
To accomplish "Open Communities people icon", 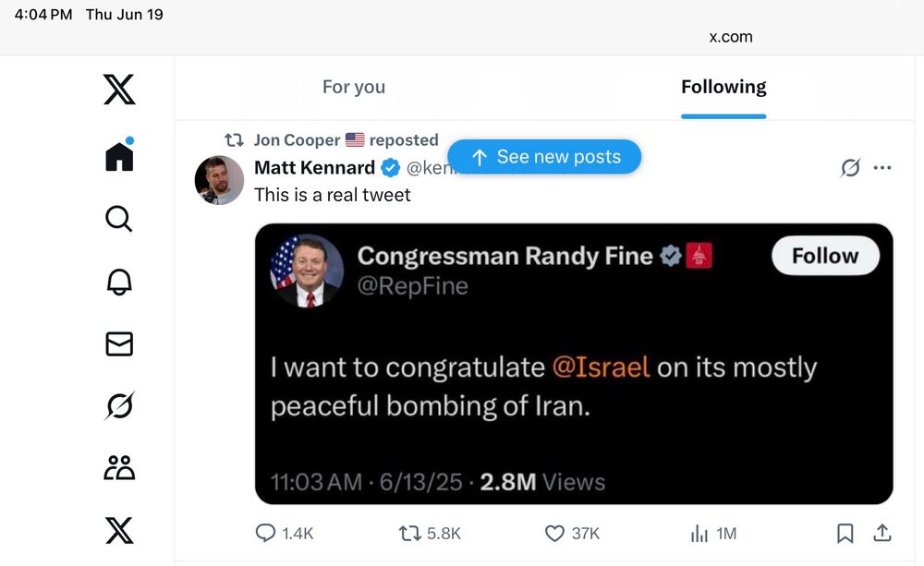I will (x=119, y=468).
